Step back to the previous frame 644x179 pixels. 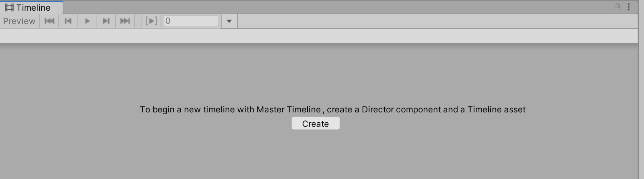68,21
